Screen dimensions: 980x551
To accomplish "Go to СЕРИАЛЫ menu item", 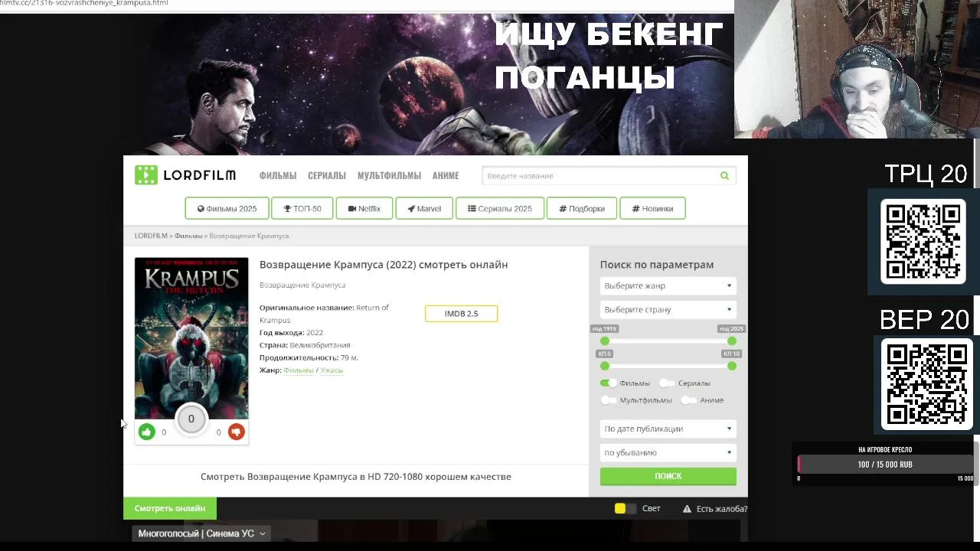I will tap(327, 176).
